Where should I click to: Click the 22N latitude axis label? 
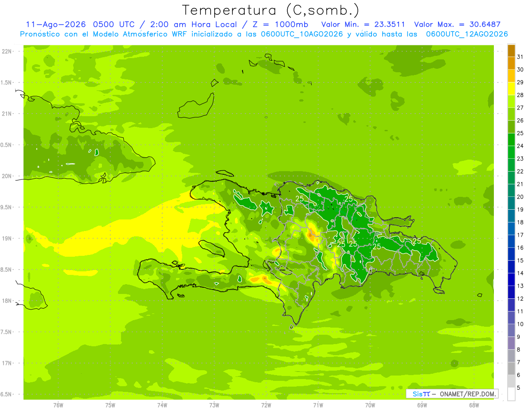7,51
